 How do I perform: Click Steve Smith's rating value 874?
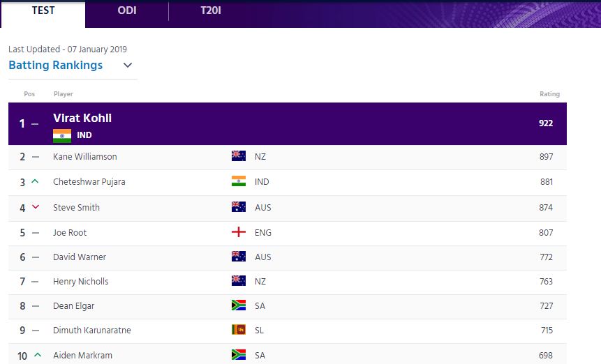click(546, 208)
